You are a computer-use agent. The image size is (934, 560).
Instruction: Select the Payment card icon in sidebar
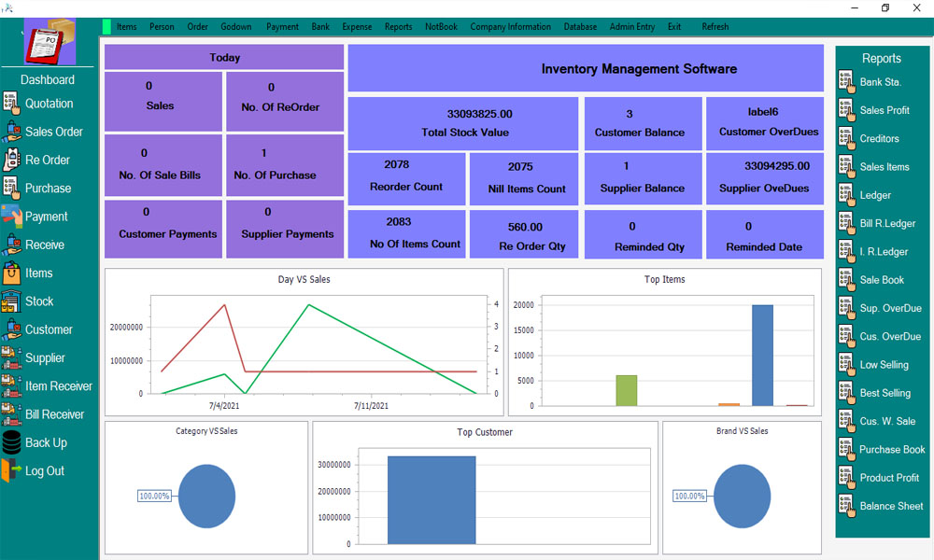tap(11, 216)
